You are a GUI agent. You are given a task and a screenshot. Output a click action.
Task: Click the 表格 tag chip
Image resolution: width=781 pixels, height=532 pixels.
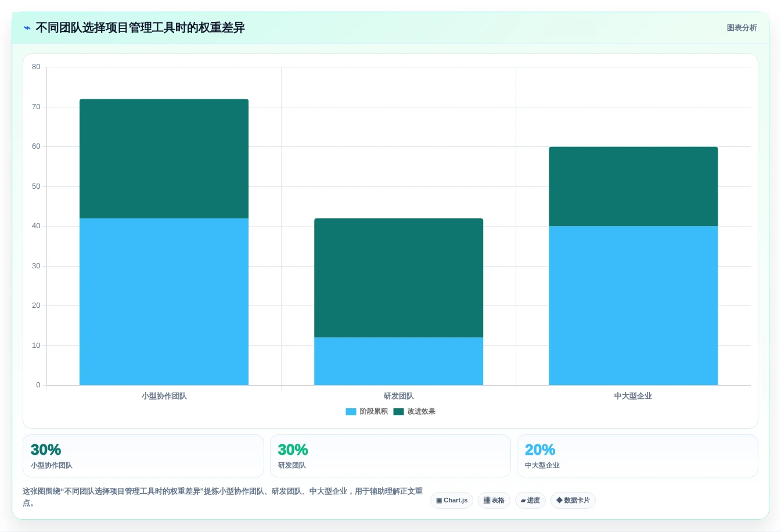[494, 501]
